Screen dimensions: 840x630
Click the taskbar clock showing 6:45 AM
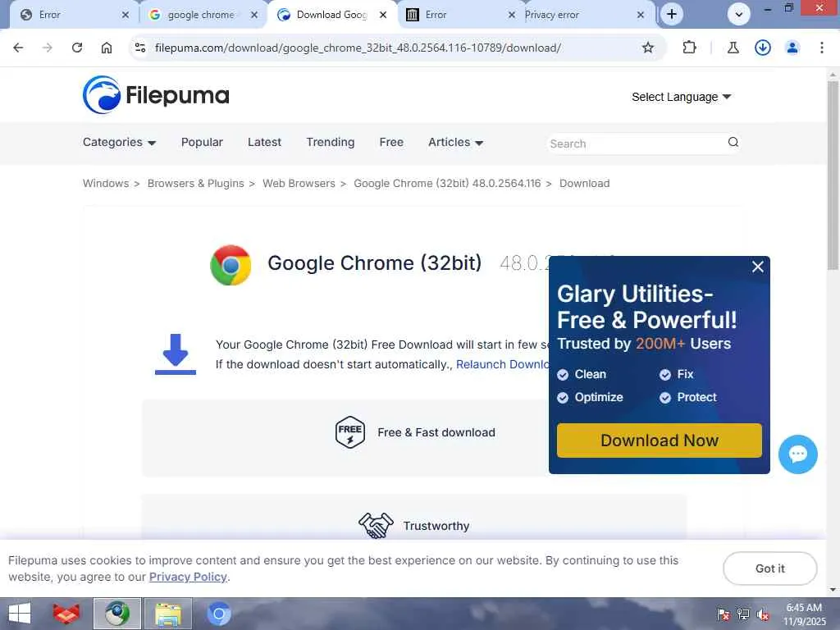tap(804, 614)
